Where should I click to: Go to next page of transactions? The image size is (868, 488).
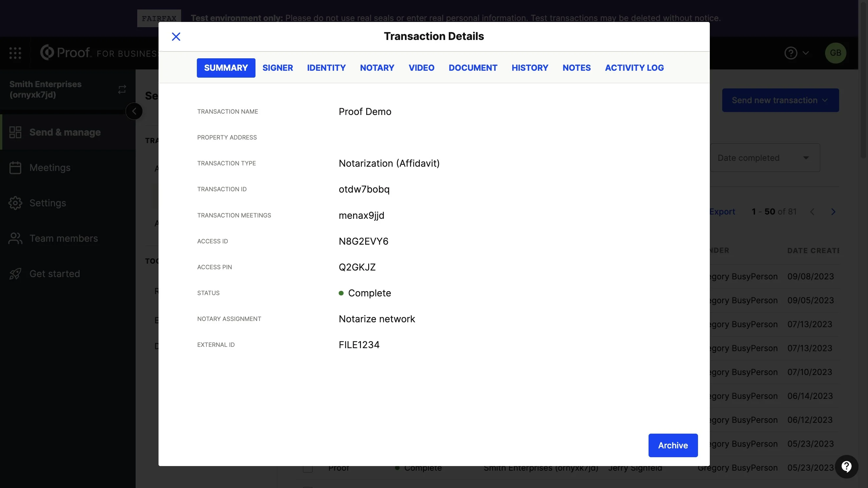coord(833,212)
